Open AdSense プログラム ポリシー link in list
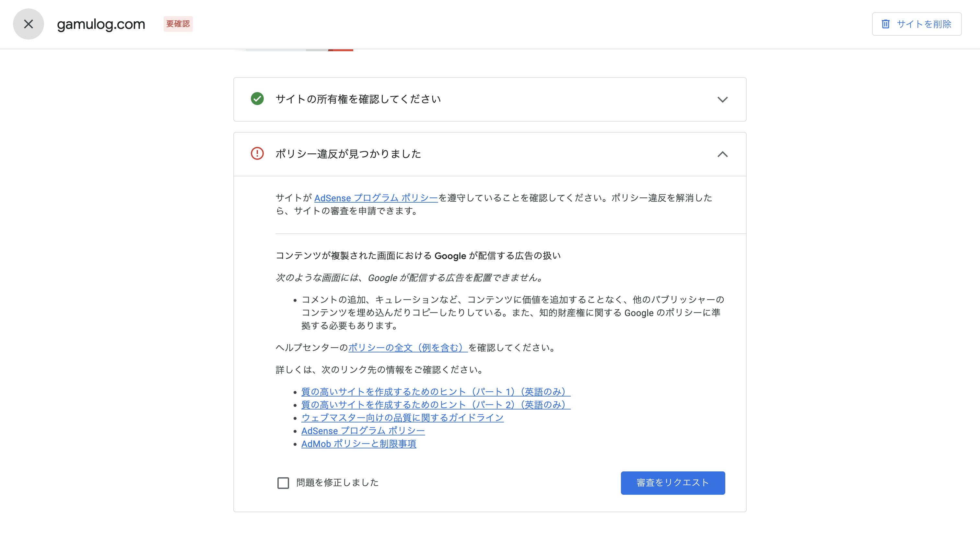980x533 pixels. coord(363,431)
